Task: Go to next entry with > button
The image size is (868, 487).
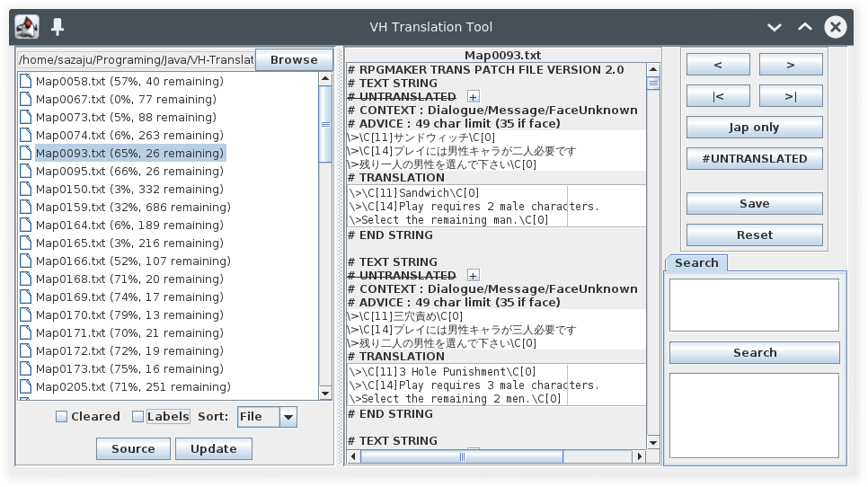Action: coord(791,65)
